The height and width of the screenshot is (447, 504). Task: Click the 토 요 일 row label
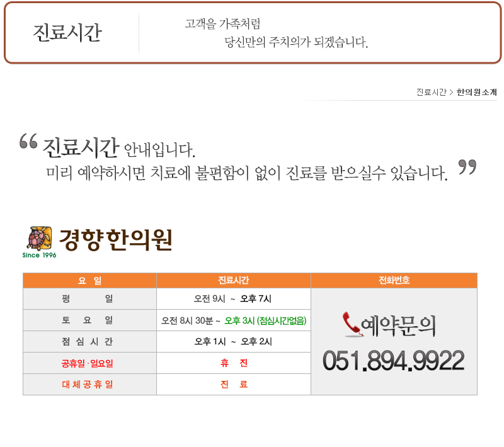[88, 320]
